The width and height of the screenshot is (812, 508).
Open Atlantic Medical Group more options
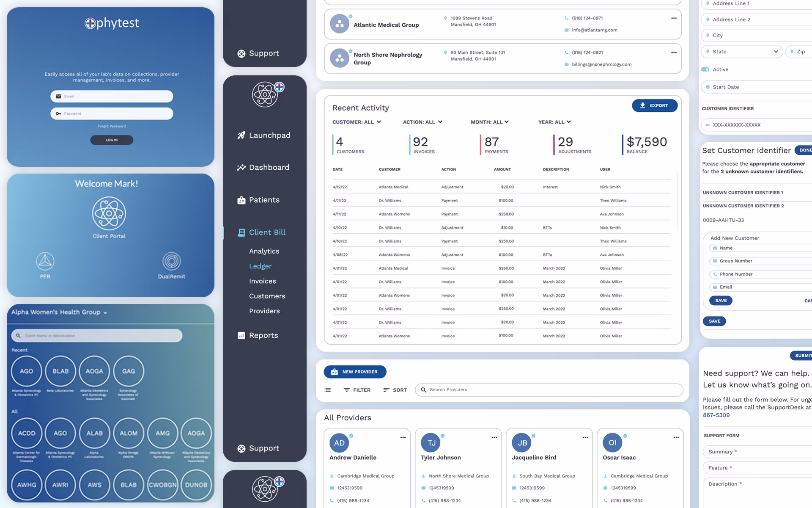tap(674, 18)
